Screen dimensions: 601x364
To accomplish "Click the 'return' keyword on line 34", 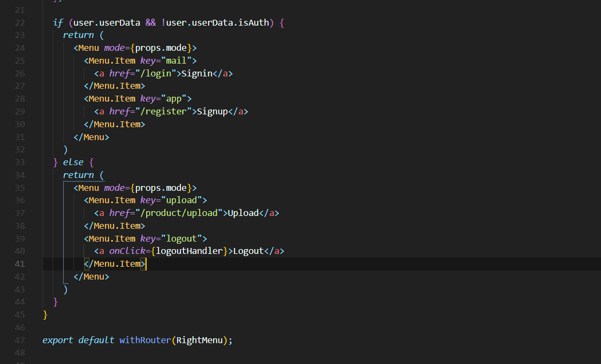I will pos(78,175).
